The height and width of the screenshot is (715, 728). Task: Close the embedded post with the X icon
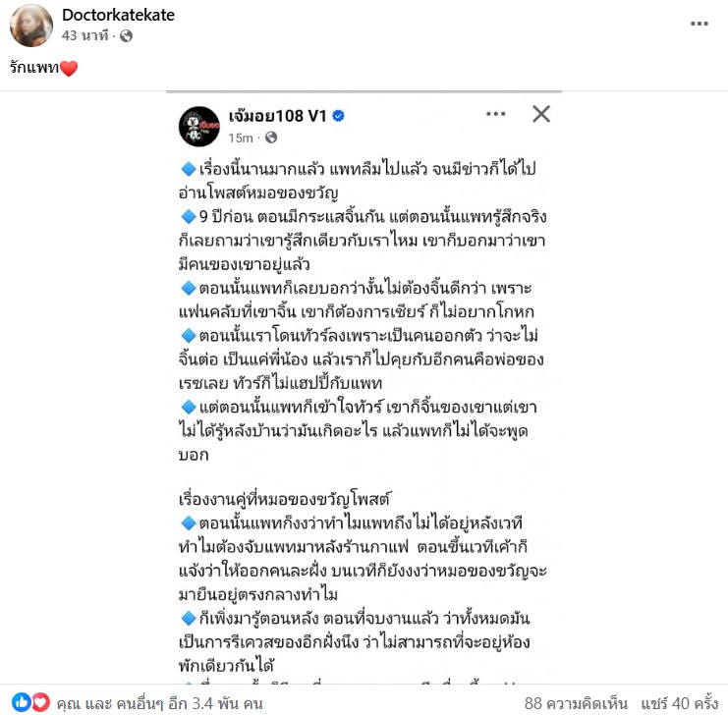click(x=541, y=114)
